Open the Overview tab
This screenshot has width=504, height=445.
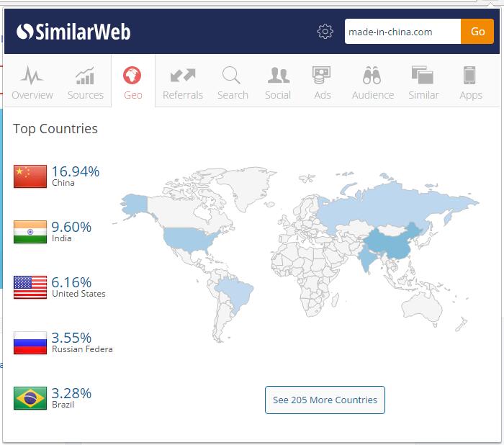32,83
